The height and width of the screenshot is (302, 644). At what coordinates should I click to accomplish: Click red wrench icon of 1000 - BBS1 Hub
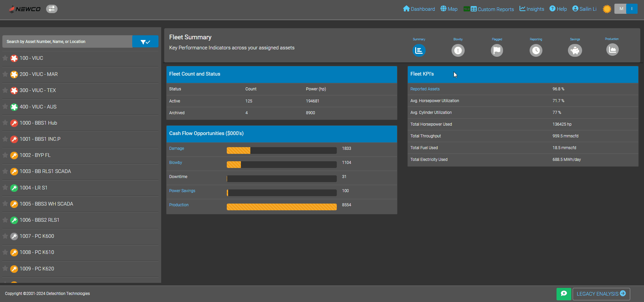pos(14,123)
